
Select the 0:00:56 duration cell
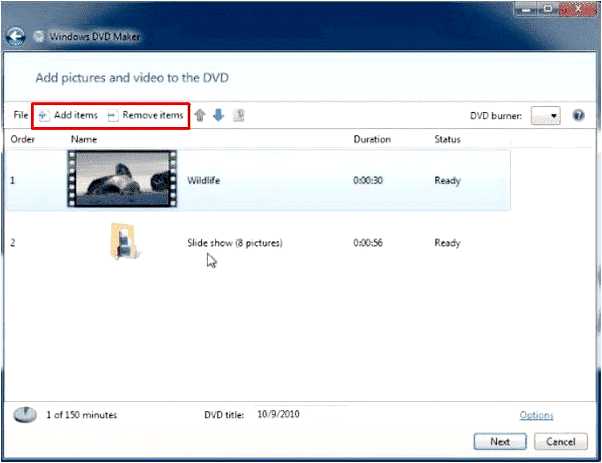click(368, 243)
